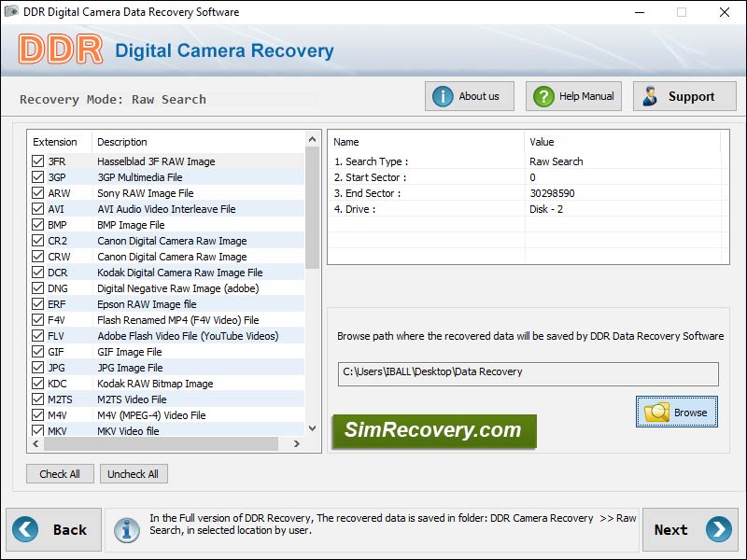The height and width of the screenshot is (560, 747).
Task: Open Help Manual via question mark icon
Action: coord(542,95)
